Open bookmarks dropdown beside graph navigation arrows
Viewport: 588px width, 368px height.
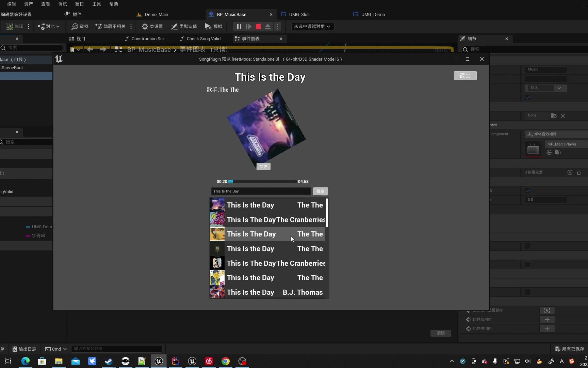click(x=75, y=50)
